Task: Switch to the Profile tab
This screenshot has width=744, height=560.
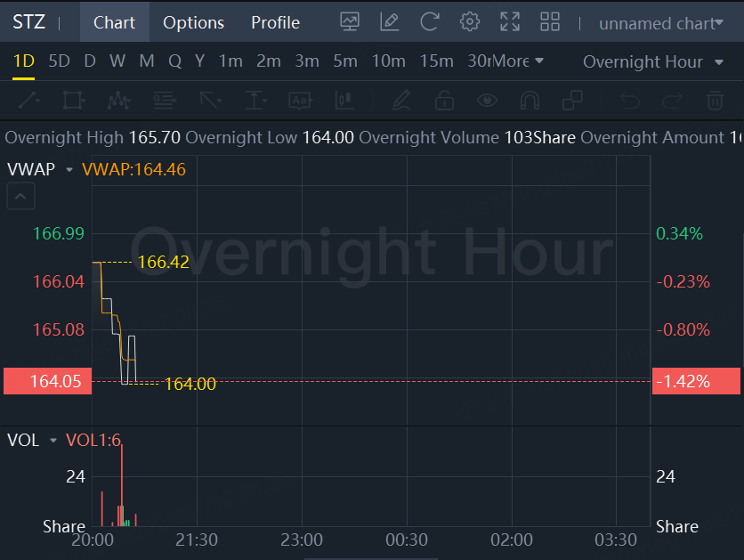Action: pyautogui.click(x=275, y=22)
